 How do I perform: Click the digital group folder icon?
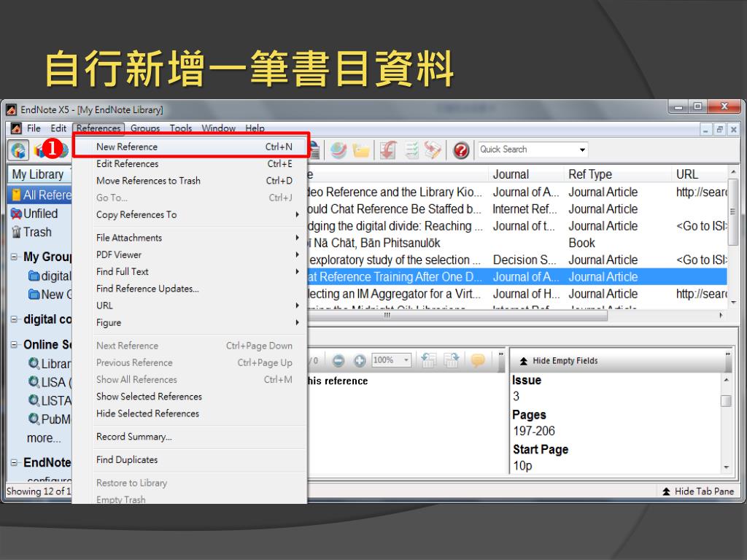point(34,276)
